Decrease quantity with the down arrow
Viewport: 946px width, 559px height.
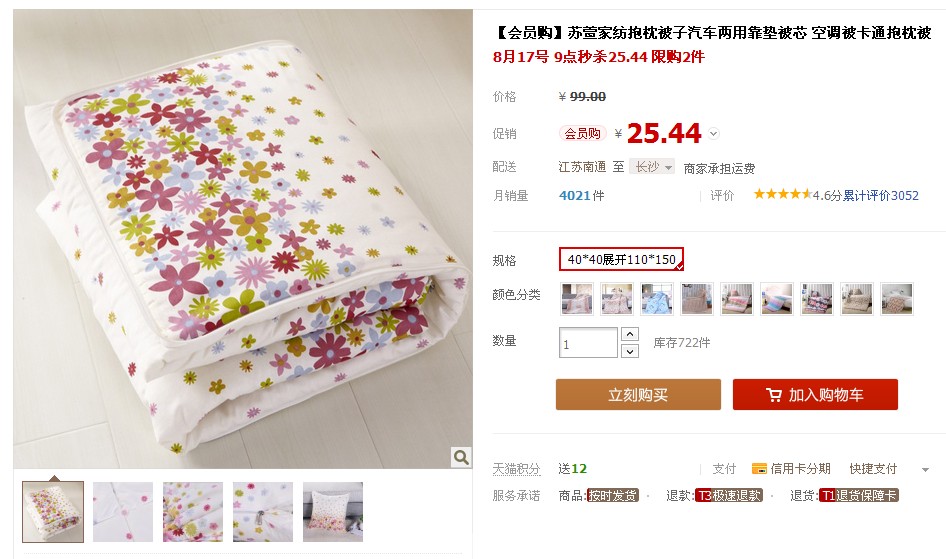[x=629, y=351]
